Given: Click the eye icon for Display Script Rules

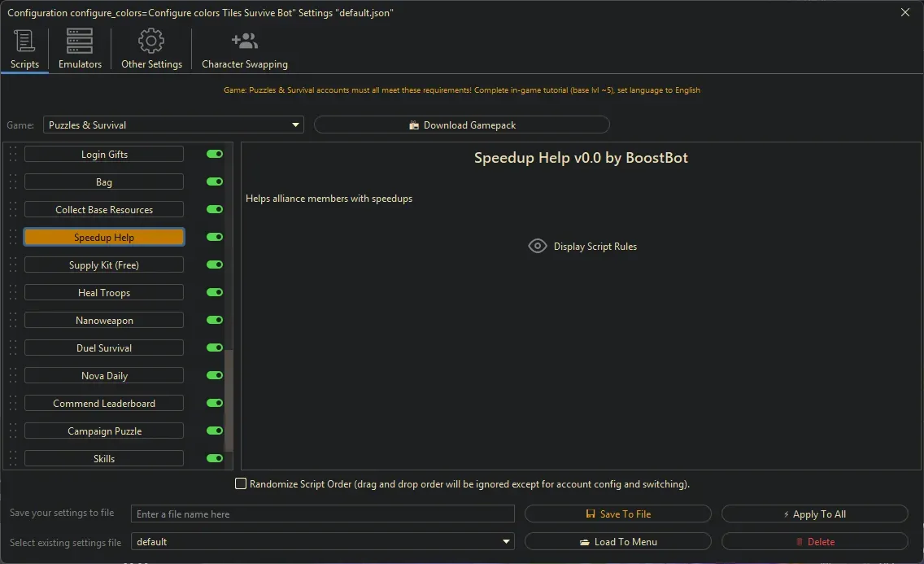Looking at the screenshot, I should click(x=537, y=246).
